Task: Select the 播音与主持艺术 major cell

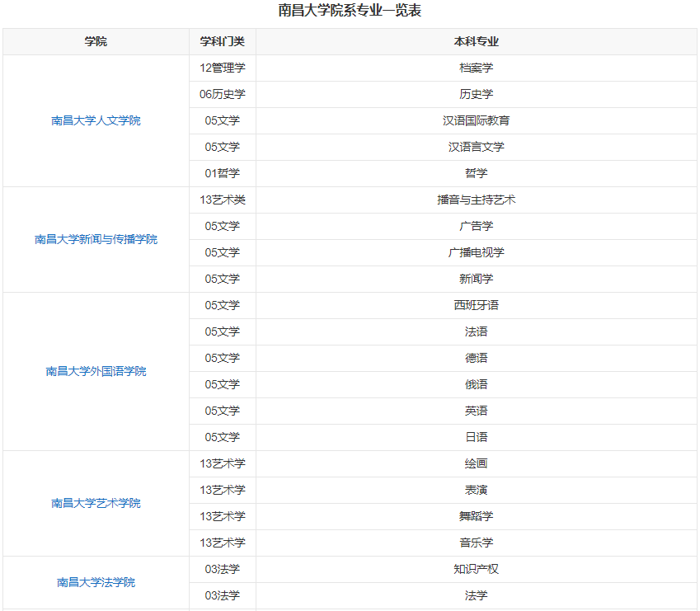Action: point(477,200)
